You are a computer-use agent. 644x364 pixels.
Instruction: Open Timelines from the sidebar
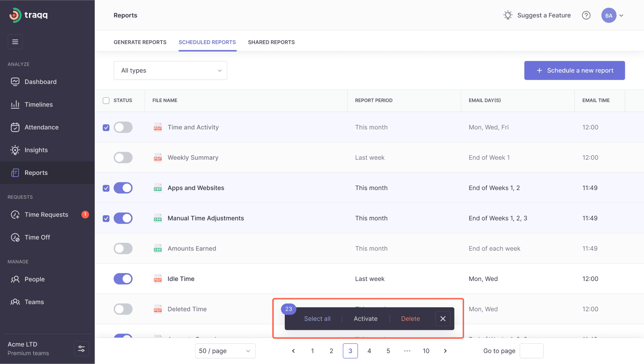pos(47,104)
